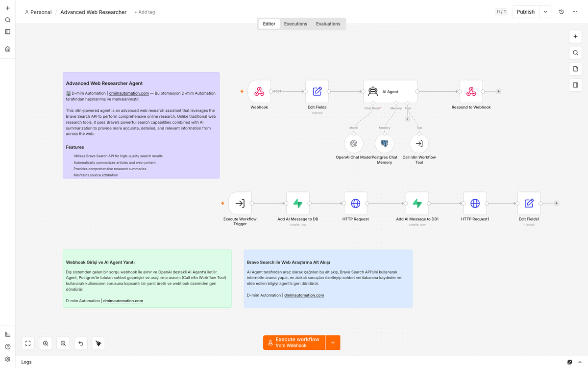Zoom in on the canvas

[46, 343]
